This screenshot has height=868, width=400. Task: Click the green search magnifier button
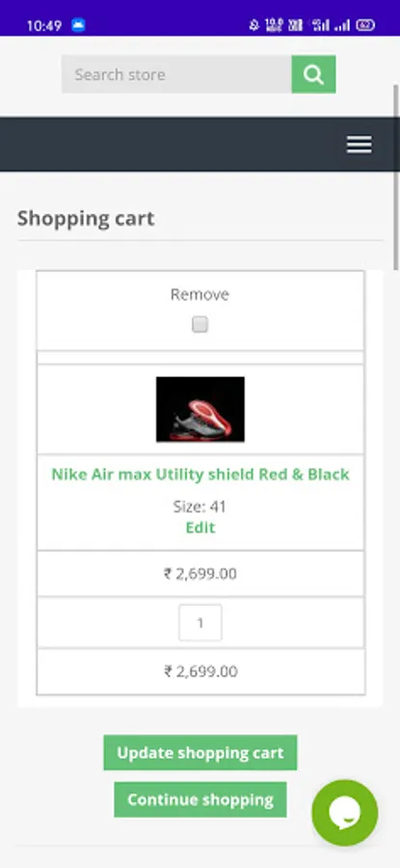click(x=313, y=74)
